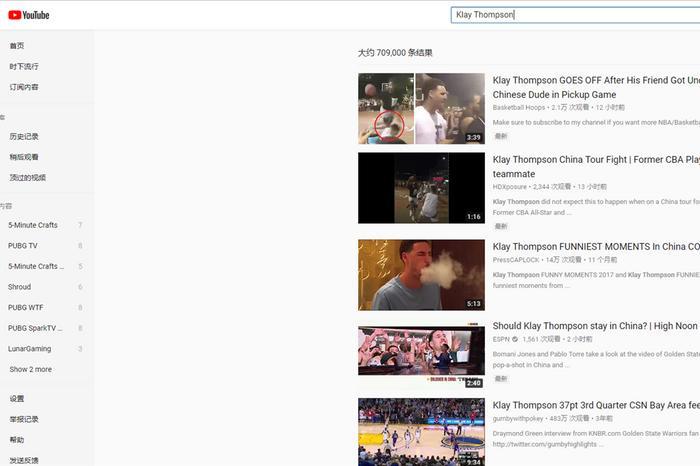700x466 pixels.
Task: Open 设置 settings in sidebar
Action: pos(17,399)
